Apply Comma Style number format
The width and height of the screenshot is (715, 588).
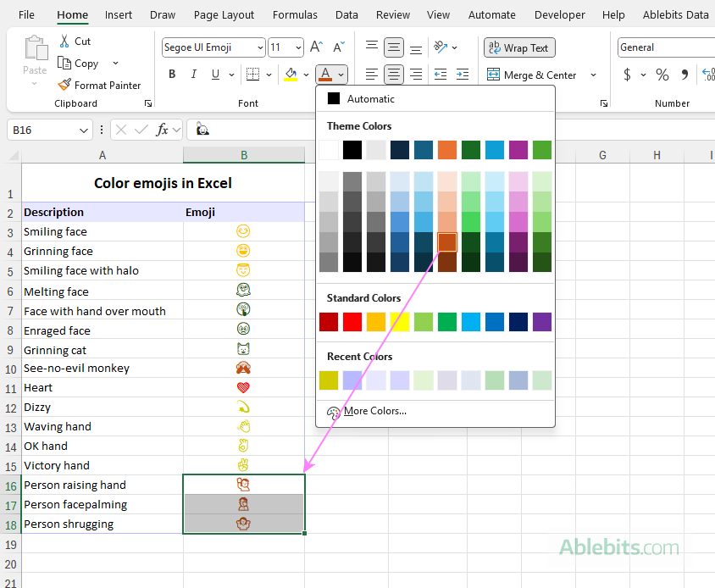pos(684,75)
